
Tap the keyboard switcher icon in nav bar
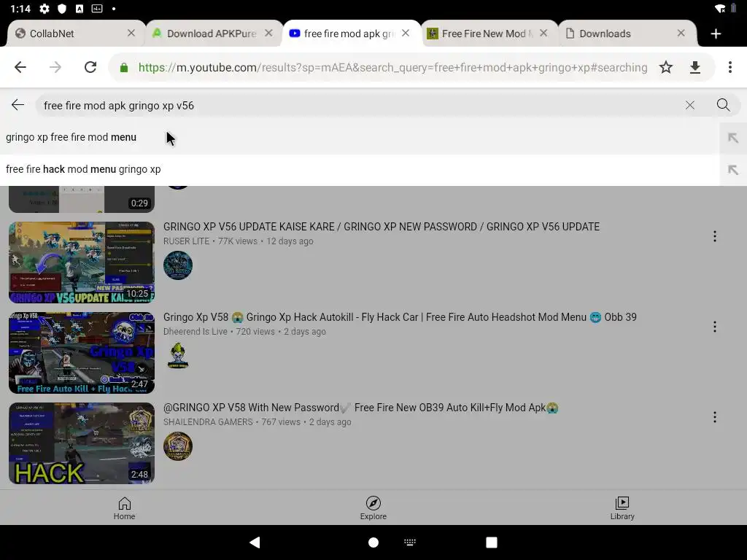point(410,542)
